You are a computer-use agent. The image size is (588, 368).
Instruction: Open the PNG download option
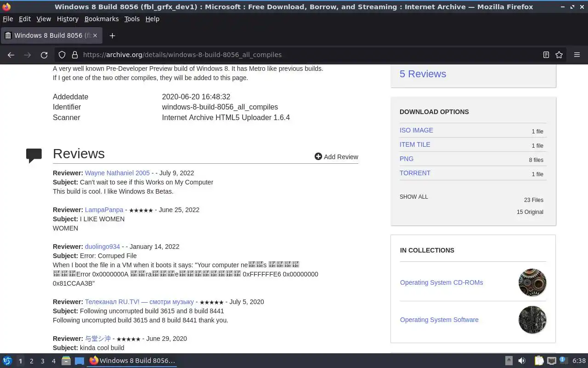(x=407, y=159)
